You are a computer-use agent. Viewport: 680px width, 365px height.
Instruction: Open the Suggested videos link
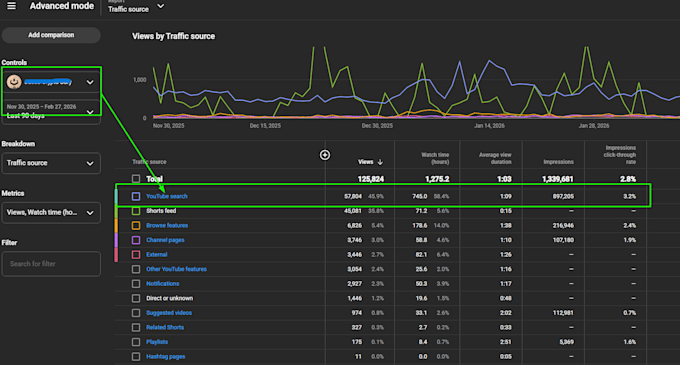coord(169,313)
